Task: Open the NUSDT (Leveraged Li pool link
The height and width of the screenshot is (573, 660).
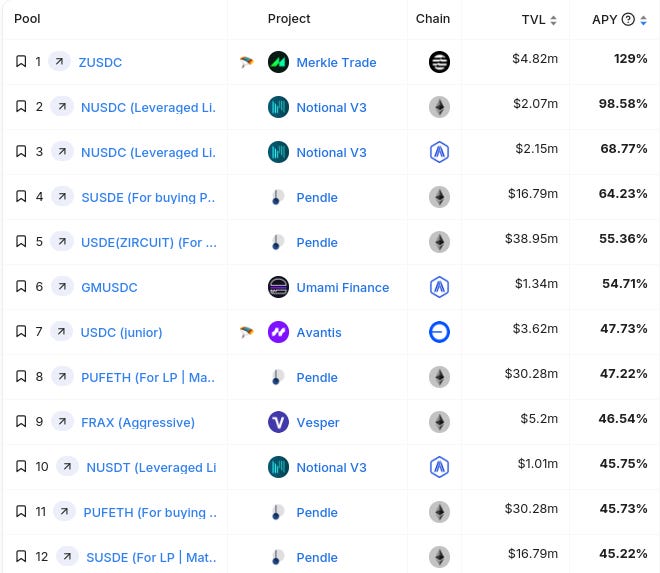Action: (151, 468)
